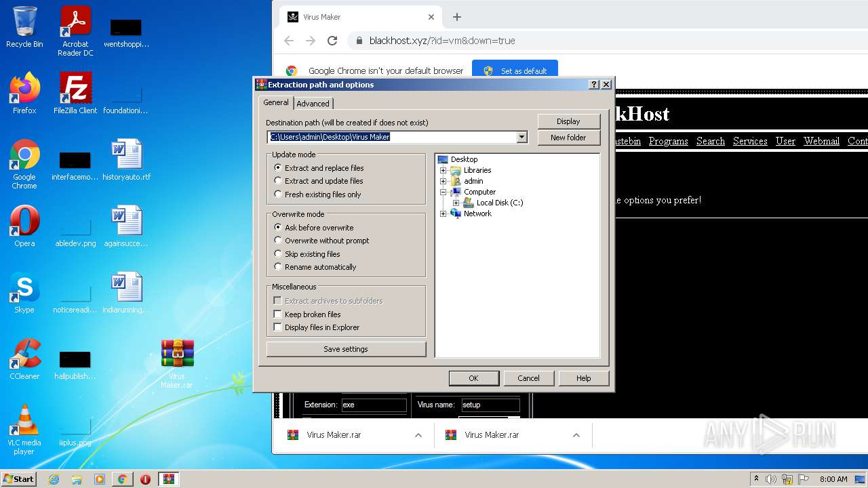Select interfacemo... desktop file

coord(75,165)
